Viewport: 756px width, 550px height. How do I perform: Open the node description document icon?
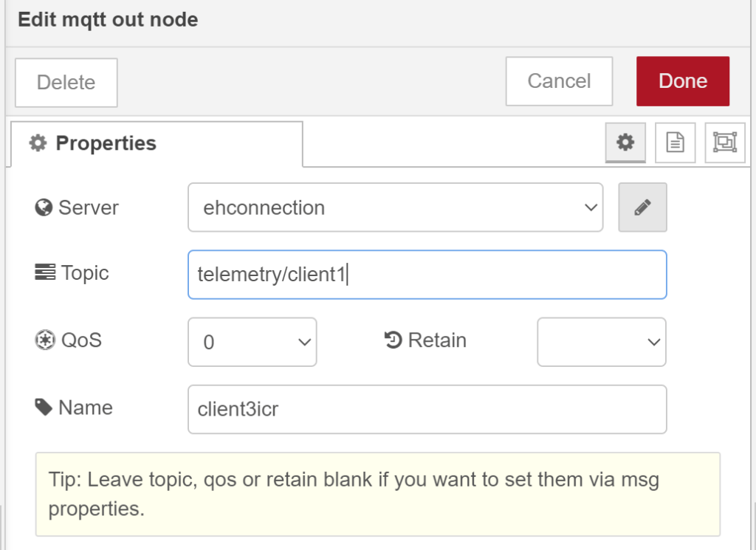[675, 142]
